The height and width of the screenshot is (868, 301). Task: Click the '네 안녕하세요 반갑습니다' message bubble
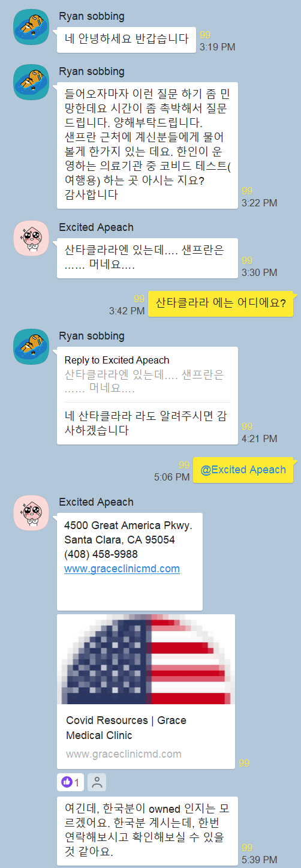coord(127,39)
